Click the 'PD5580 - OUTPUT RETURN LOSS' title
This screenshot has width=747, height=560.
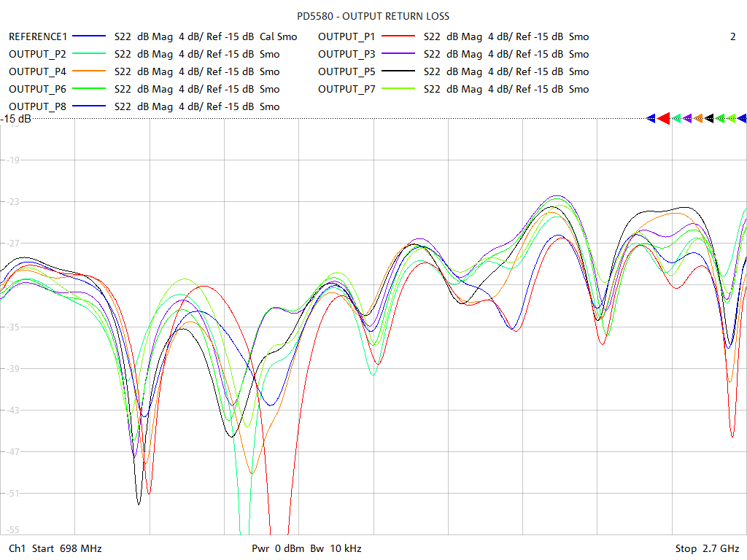tap(373, 16)
